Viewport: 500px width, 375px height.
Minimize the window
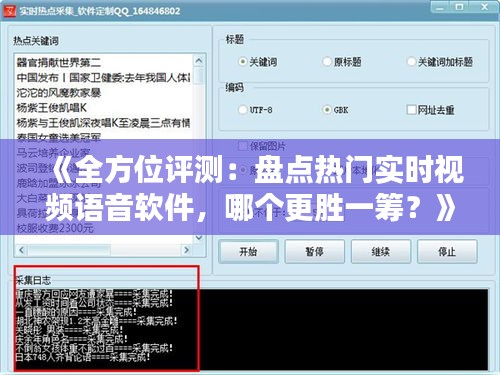440,7
